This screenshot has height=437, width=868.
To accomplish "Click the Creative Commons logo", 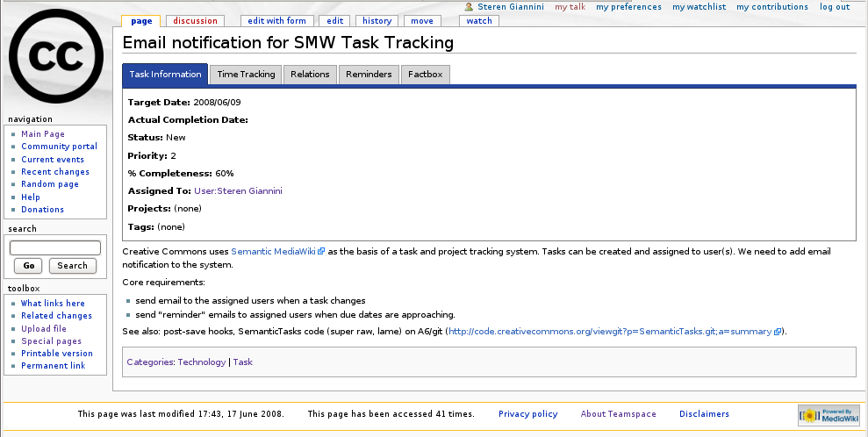I will coord(55,59).
